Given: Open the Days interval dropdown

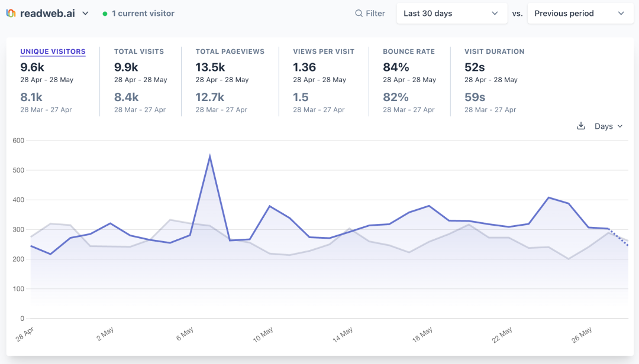Looking at the screenshot, I should [x=608, y=126].
